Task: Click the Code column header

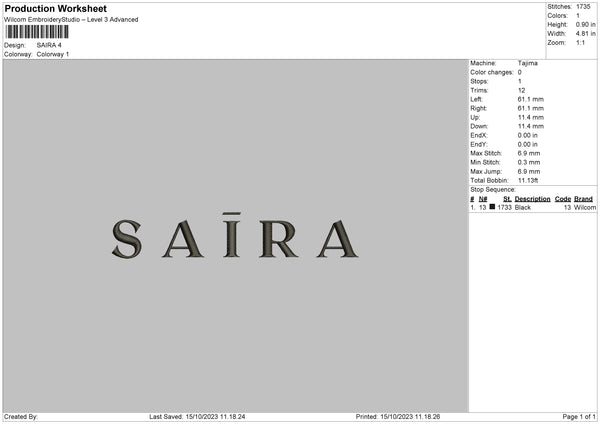Action: (x=562, y=199)
